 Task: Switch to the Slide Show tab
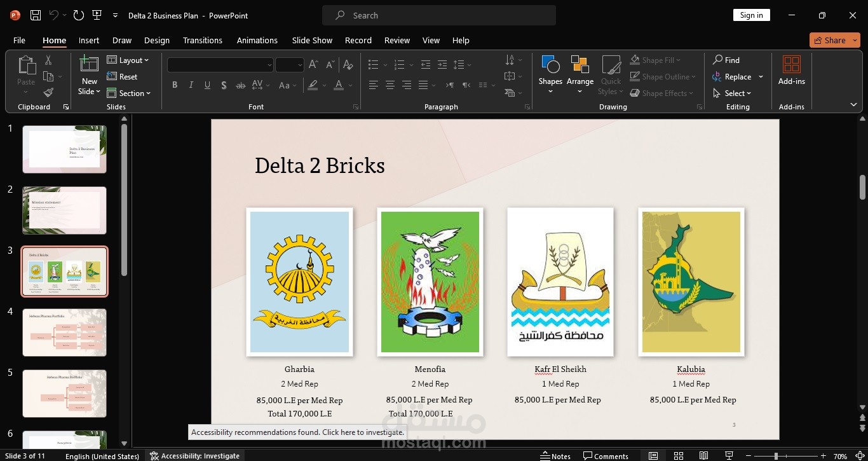click(312, 40)
